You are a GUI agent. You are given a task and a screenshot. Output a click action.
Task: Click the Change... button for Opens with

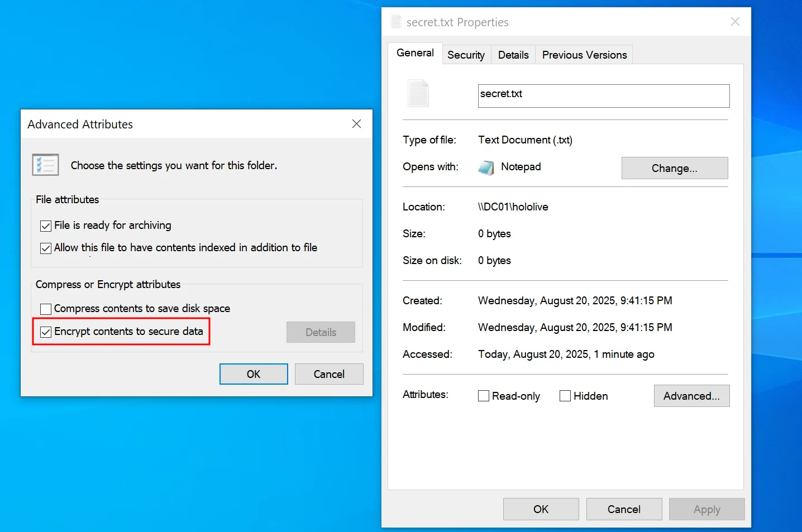675,168
